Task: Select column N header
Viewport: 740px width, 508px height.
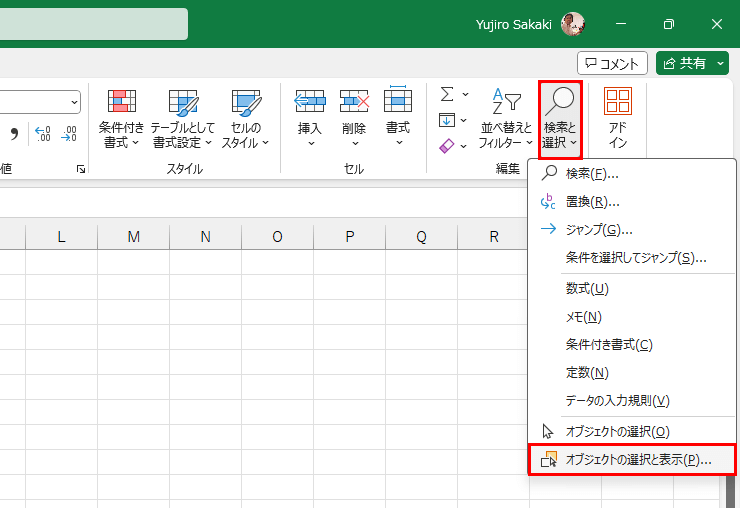Action: 205,237
